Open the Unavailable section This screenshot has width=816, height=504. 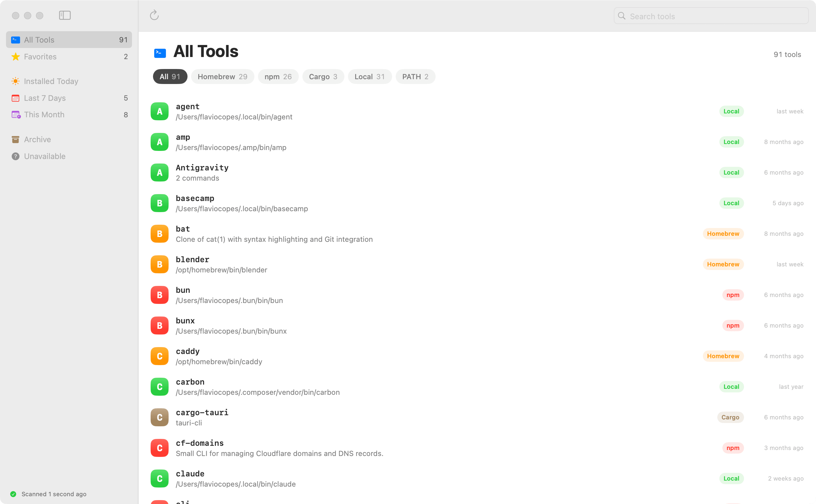click(x=69, y=156)
